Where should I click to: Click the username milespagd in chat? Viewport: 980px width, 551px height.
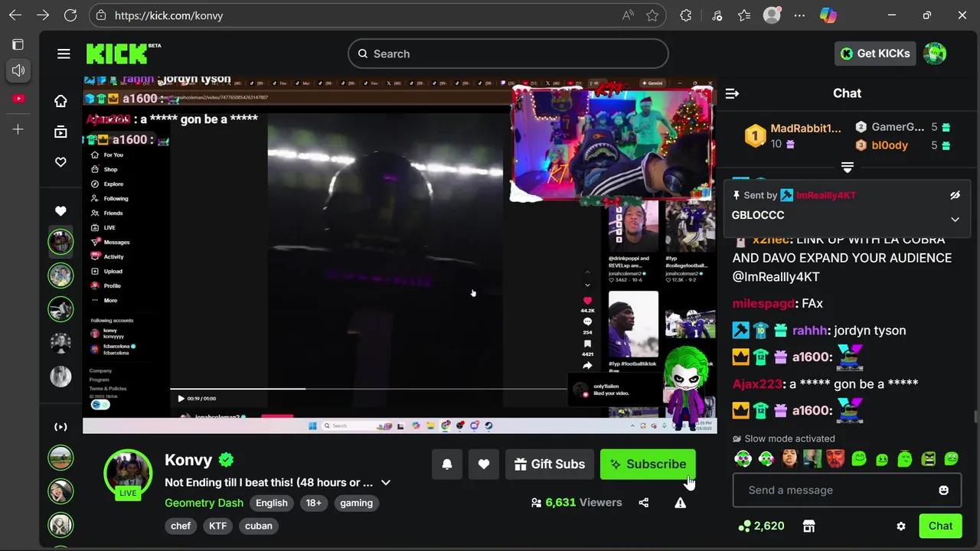(x=763, y=304)
